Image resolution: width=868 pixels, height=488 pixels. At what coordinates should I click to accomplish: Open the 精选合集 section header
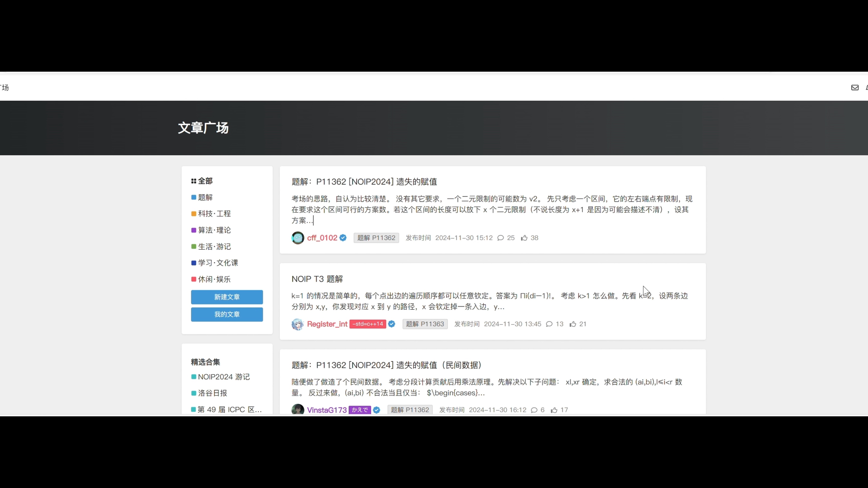click(x=205, y=362)
